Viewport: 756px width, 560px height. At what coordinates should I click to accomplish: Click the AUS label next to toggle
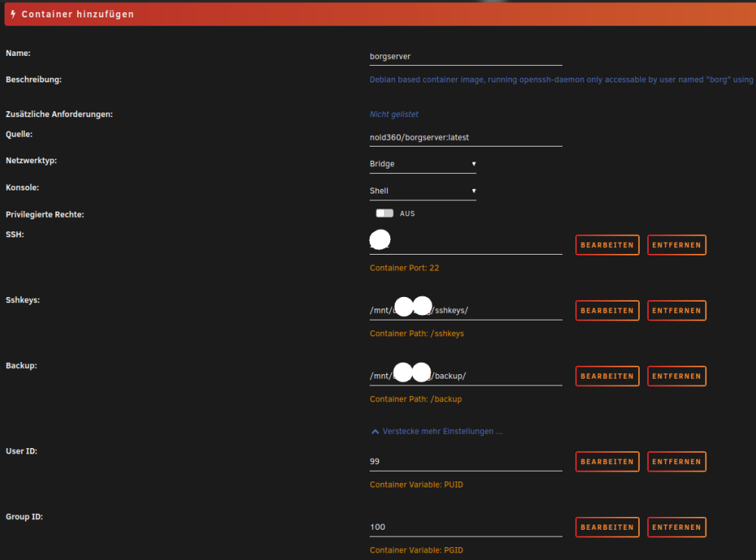(407, 213)
